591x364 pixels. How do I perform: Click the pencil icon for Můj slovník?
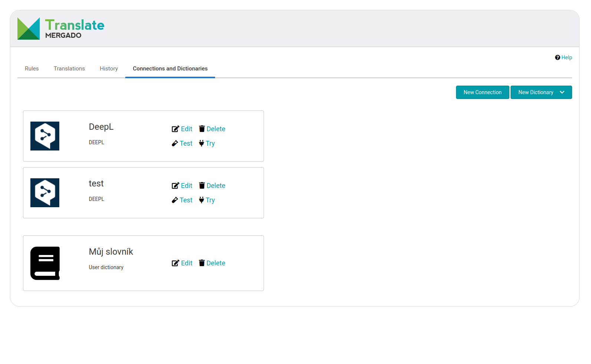pyautogui.click(x=175, y=263)
